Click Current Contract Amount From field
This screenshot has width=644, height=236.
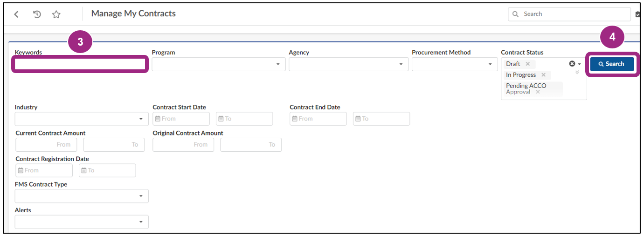tap(46, 145)
